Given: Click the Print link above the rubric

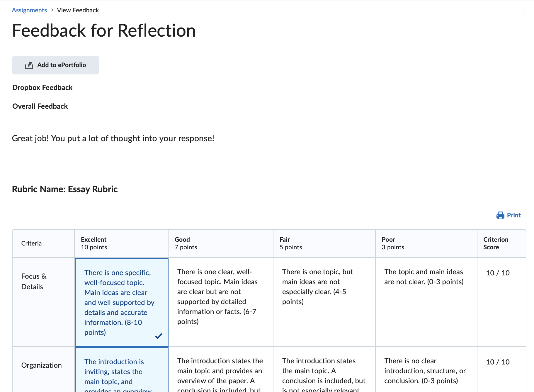Looking at the screenshot, I should click(513, 215).
